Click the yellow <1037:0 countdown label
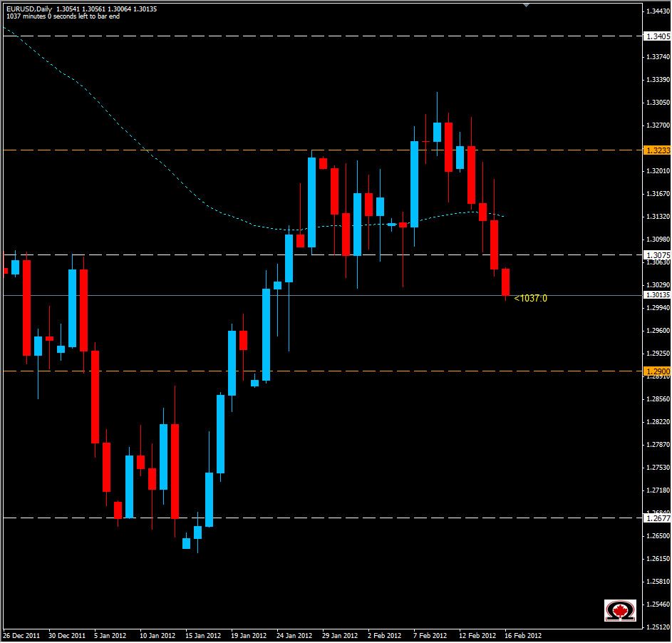 coord(532,297)
